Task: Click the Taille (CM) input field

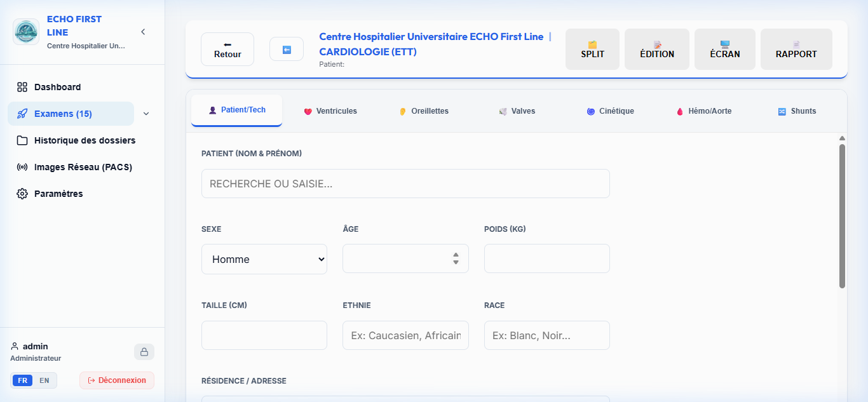Action: (264, 335)
